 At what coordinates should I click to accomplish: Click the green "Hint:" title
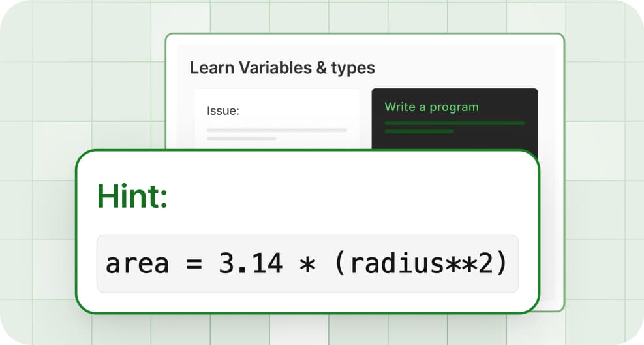click(x=132, y=196)
